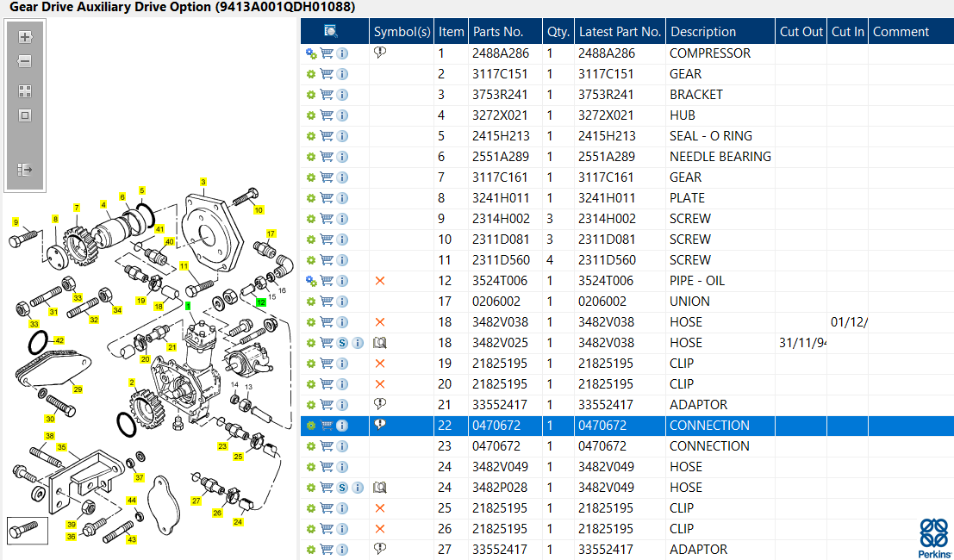Screen dimensions: 954x560
Task: Click the gear icon for NEEDLE BEARING row
Action: [x=311, y=157]
